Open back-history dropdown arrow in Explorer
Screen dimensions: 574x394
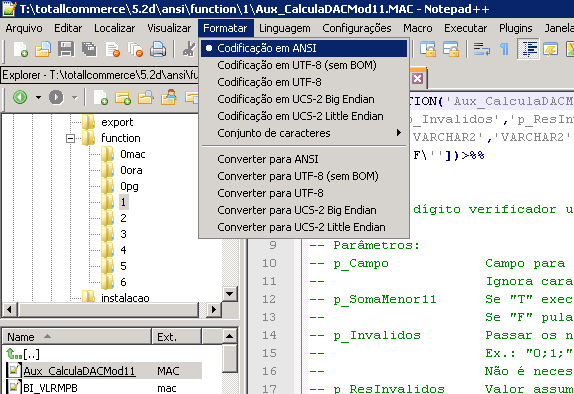point(38,97)
